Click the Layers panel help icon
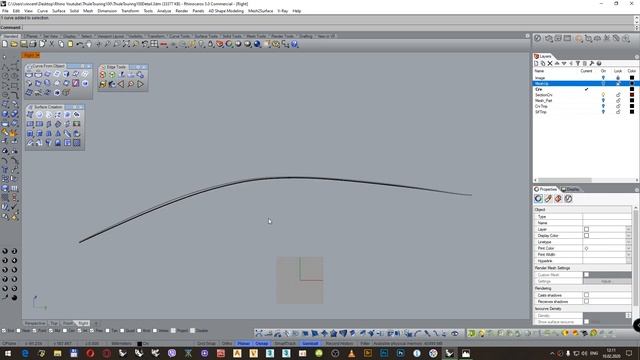640x360 pixels. (x=599, y=63)
